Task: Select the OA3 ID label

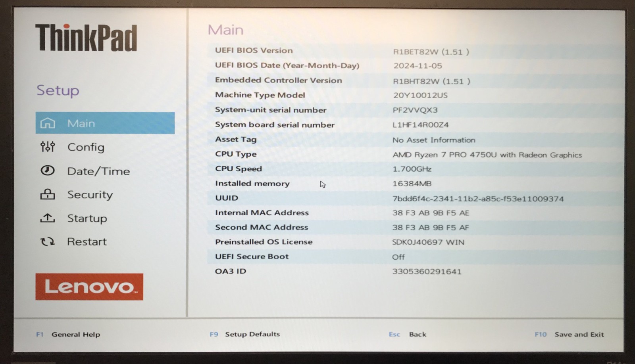Action: tap(231, 271)
